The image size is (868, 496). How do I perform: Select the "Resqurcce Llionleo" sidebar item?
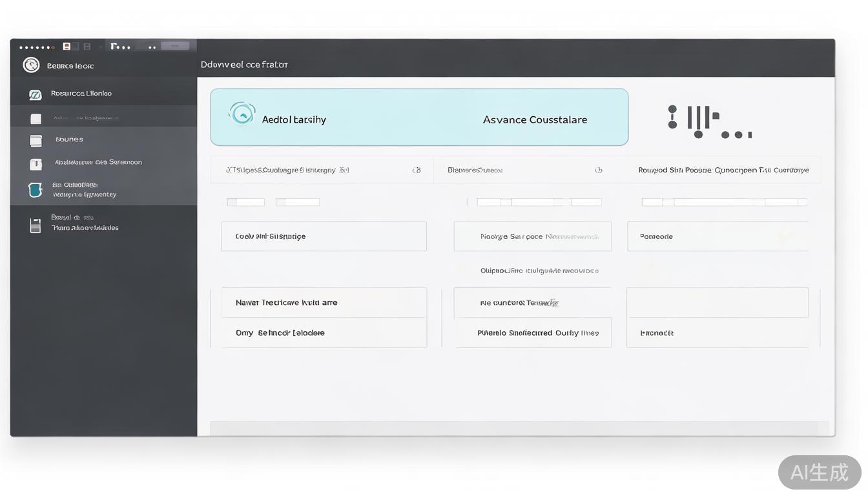(x=81, y=94)
